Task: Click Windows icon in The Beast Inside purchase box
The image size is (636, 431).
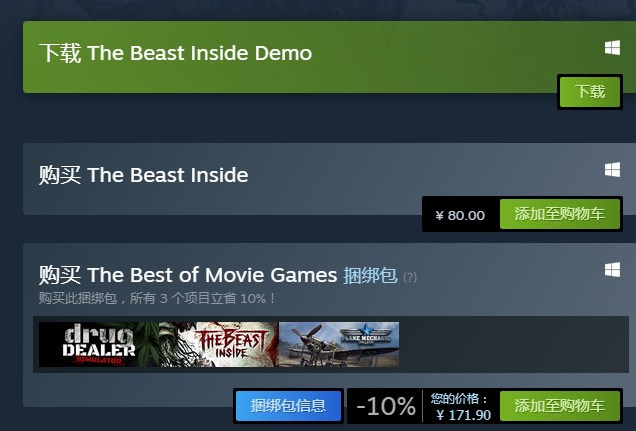Action: coord(612,169)
